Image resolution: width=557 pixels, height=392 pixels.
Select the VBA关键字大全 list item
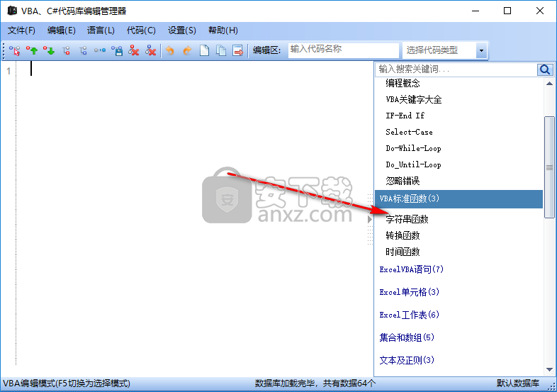click(x=414, y=99)
